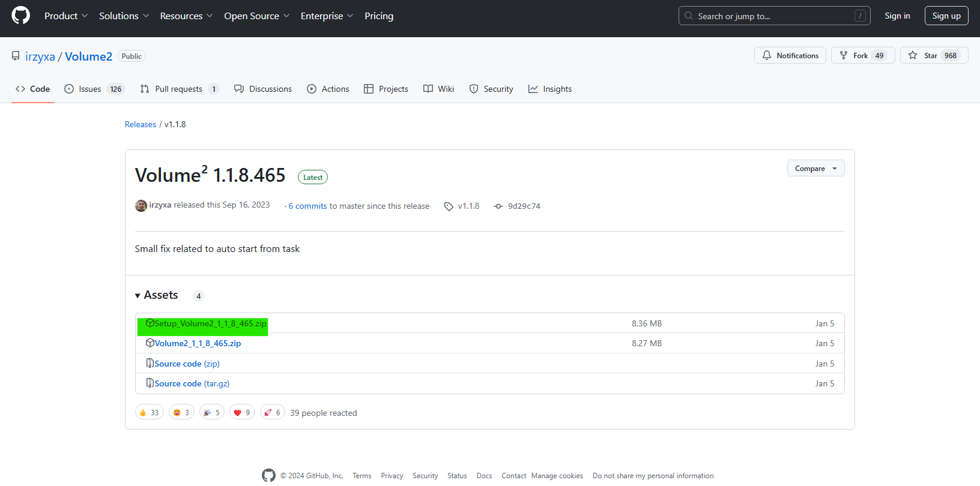Go to the Pricing page
This screenshot has height=486, width=980.
tap(379, 16)
